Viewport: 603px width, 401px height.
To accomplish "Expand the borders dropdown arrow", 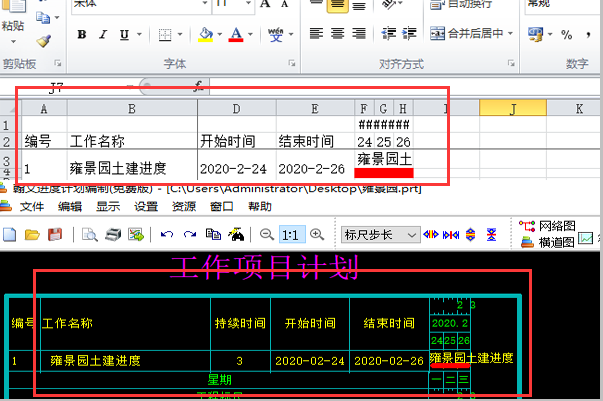I will 180,35.
